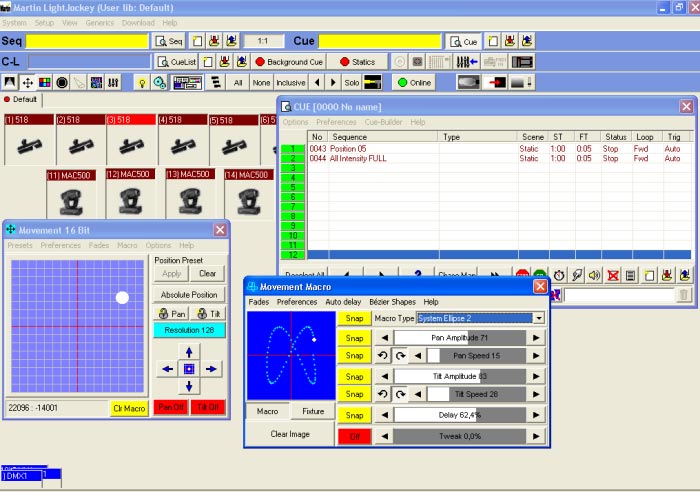The width and height of the screenshot is (700, 492).
Task: Click the New Sequence icon beside Seq
Action: (x=197, y=41)
